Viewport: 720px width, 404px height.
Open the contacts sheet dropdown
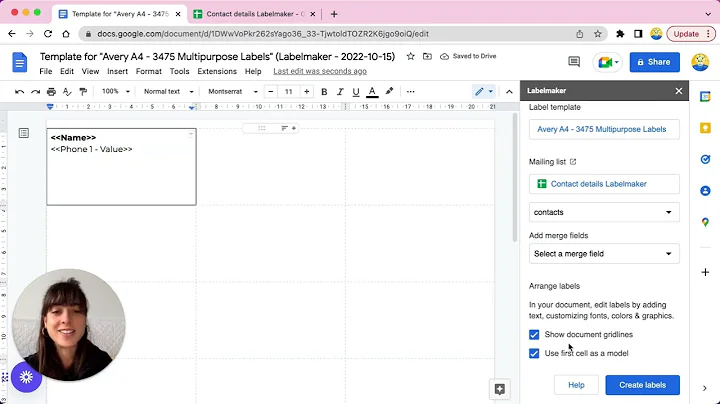pyautogui.click(x=604, y=212)
